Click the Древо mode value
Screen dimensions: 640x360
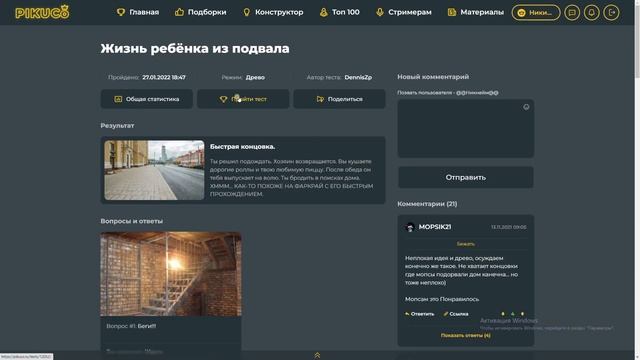pyautogui.click(x=255, y=77)
